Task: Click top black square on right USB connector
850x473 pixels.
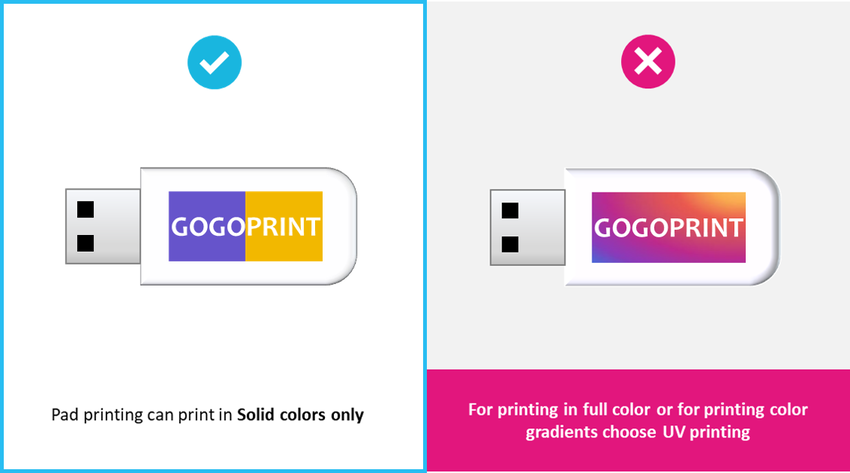Action: 510,210
